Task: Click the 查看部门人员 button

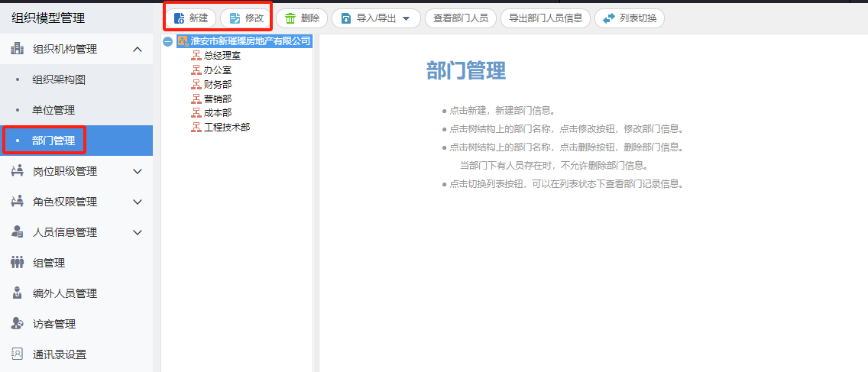Action: click(460, 18)
